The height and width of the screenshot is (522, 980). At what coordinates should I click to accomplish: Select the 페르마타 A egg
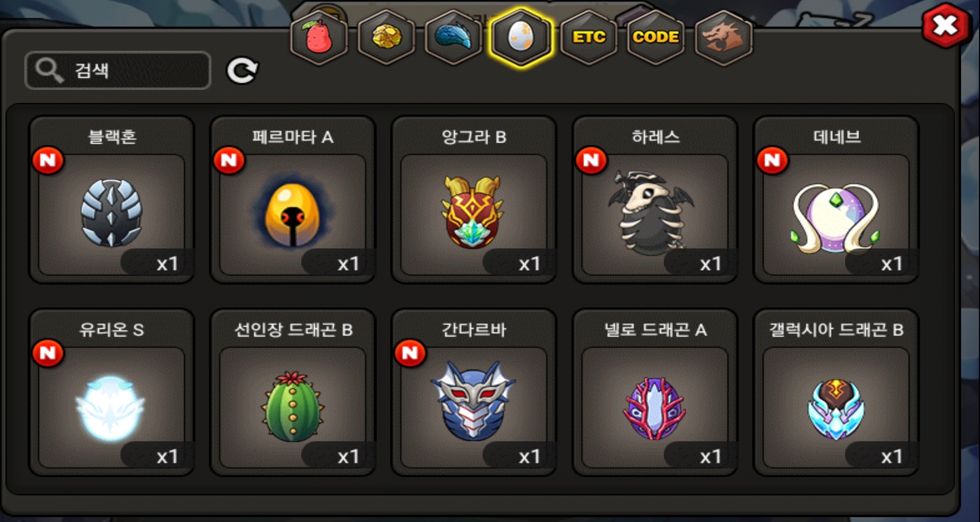[293, 200]
